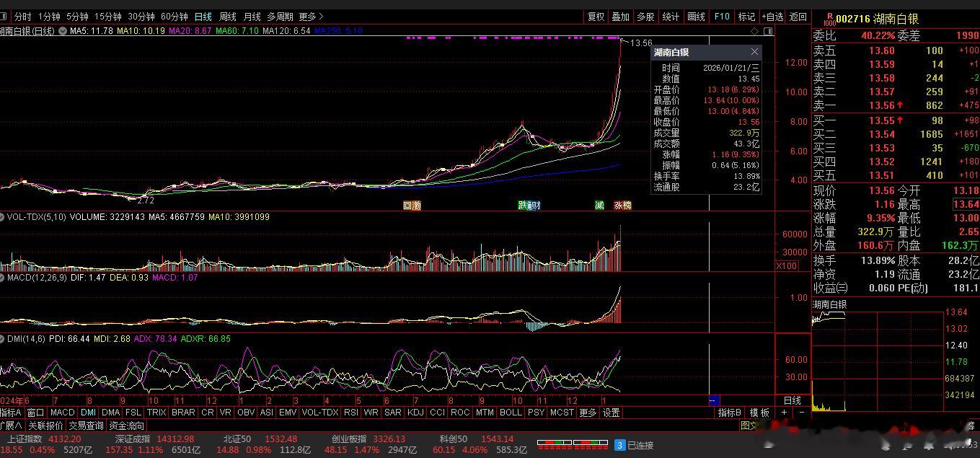This screenshot has height=458, width=980.
Task: Switch to 30分钟 period
Action: [141, 17]
